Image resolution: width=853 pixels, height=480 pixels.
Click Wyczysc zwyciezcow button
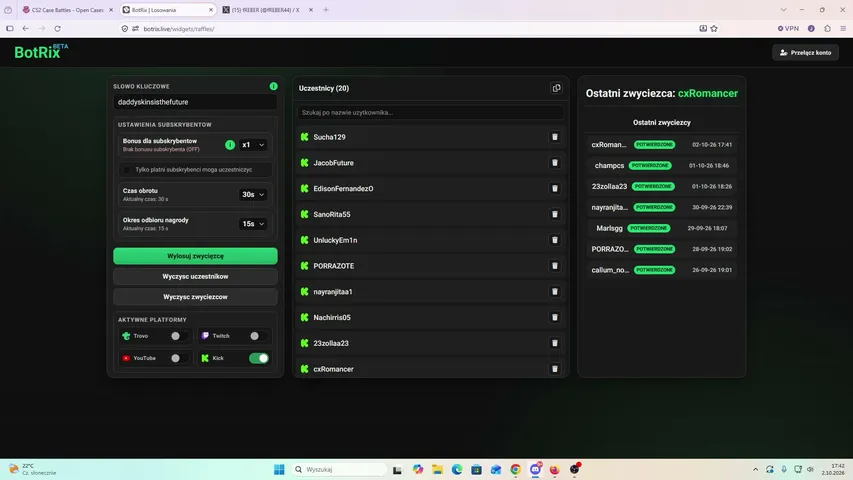coord(195,297)
